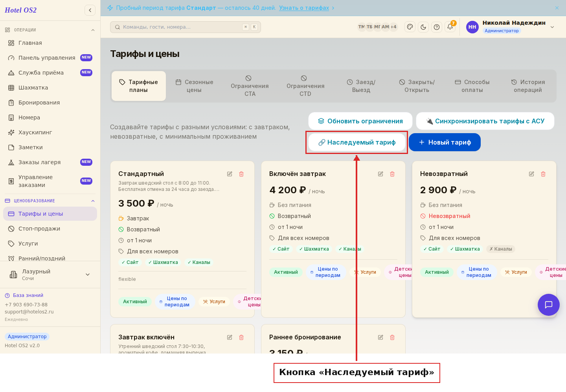Delete the Раннее бронирование tariff
Image resolution: width=566 pixels, height=392 pixels.
(392, 337)
